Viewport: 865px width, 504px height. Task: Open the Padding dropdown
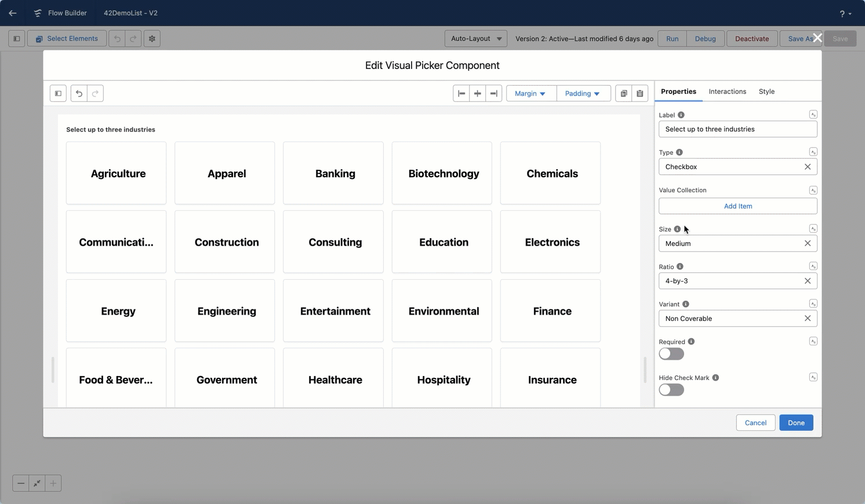coord(583,93)
